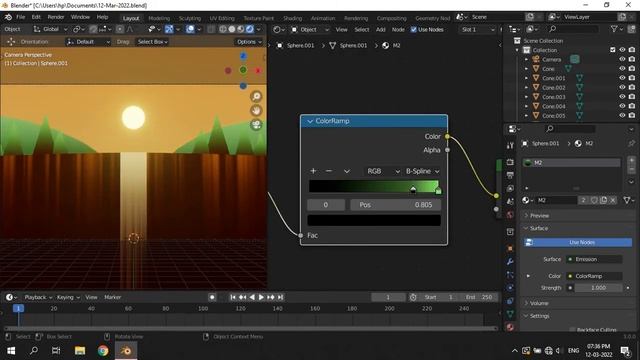Click the Emission surface shader field
The width and height of the screenshot is (640, 360).
click(x=594, y=259)
